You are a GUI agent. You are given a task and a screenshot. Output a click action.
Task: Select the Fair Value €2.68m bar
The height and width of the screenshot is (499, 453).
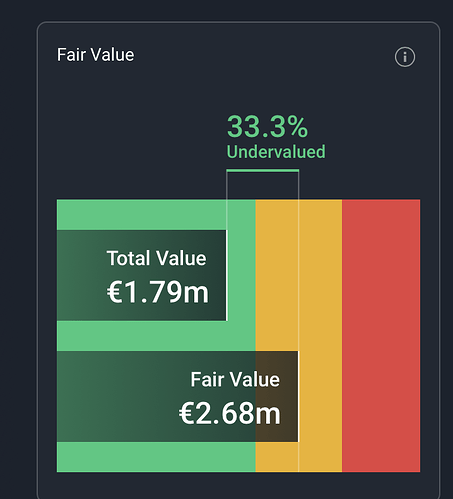(178, 396)
